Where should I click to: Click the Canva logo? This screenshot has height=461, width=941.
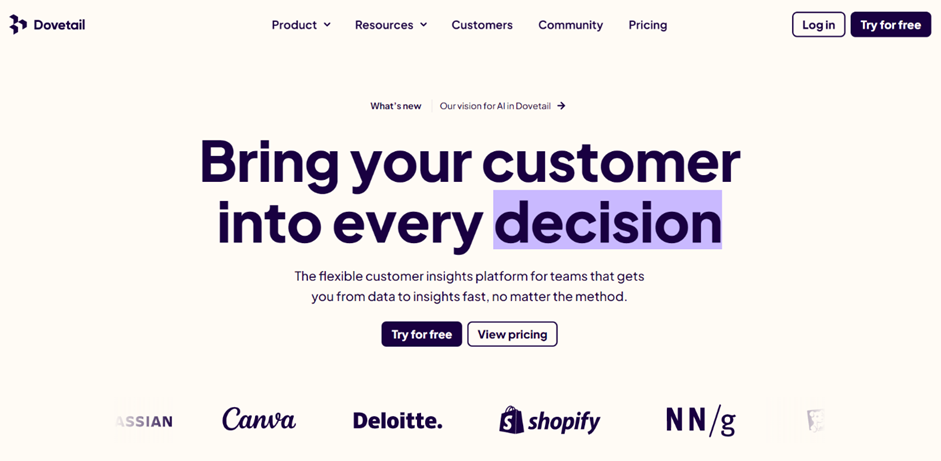(x=259, y=419)
